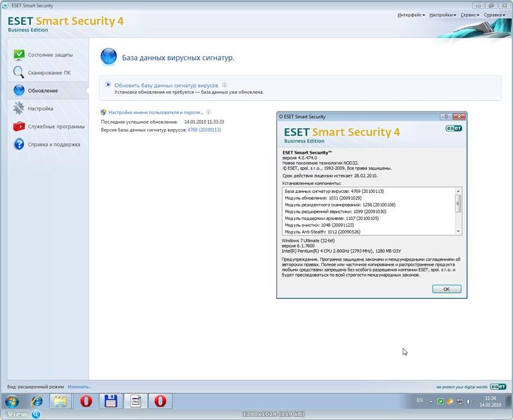
Task: Launch Internet Explorer from taskbar
Action: [37, 401]
